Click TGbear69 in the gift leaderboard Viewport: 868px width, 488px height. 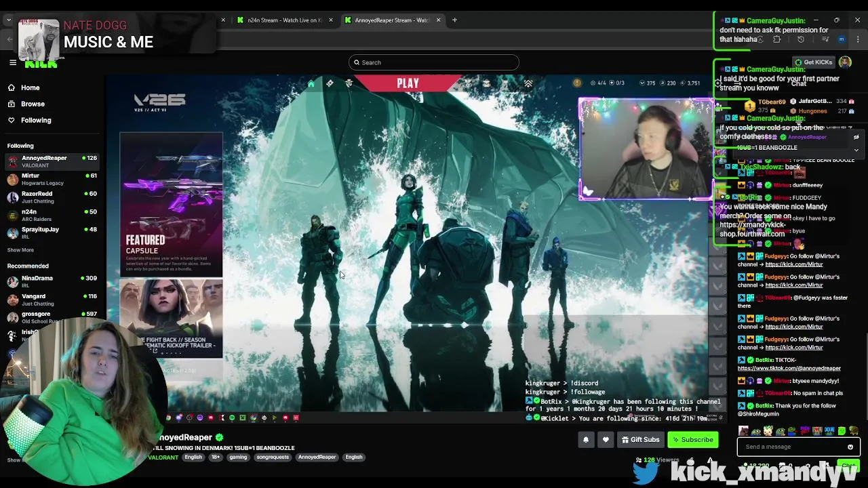(771, 102)
